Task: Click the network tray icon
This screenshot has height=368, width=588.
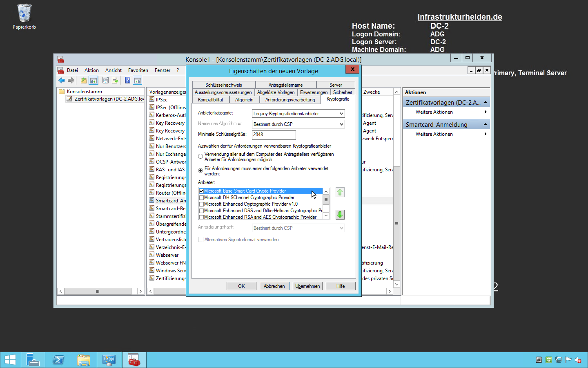Action: pos(558,360)
